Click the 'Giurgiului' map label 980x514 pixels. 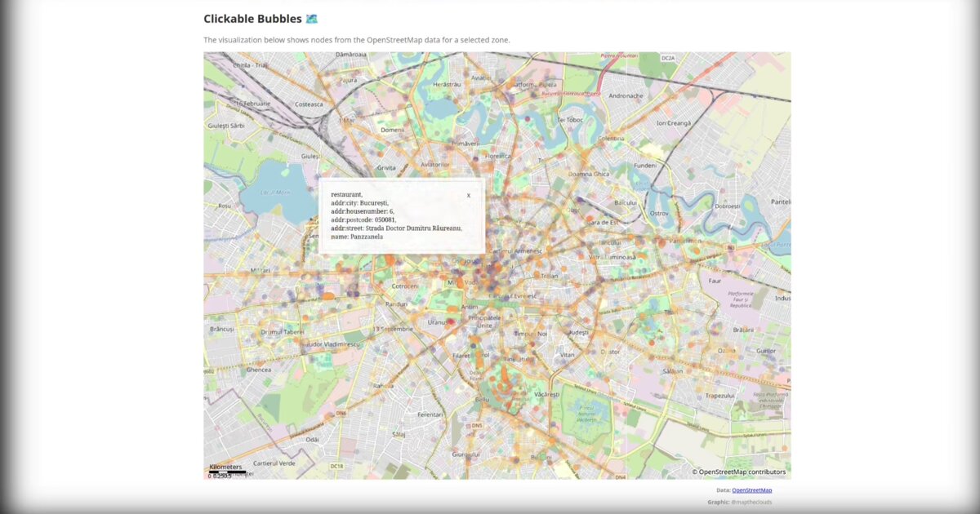[466, 454]
